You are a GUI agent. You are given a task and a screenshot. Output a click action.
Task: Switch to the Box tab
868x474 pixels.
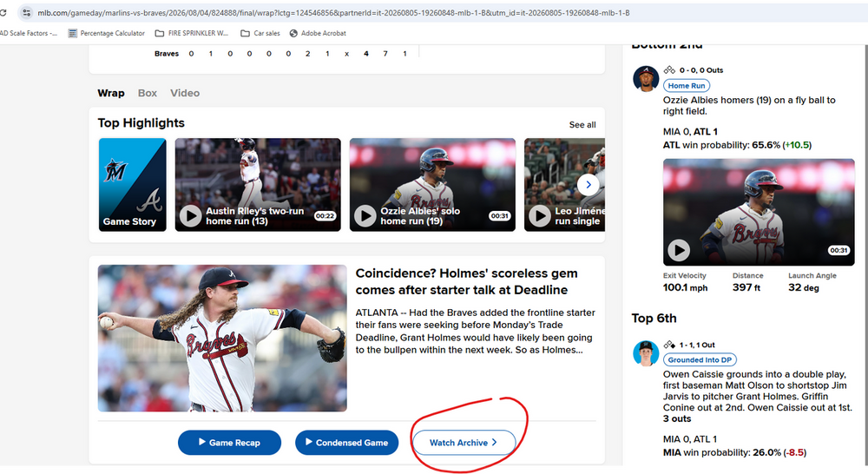(x=148, y=93)
